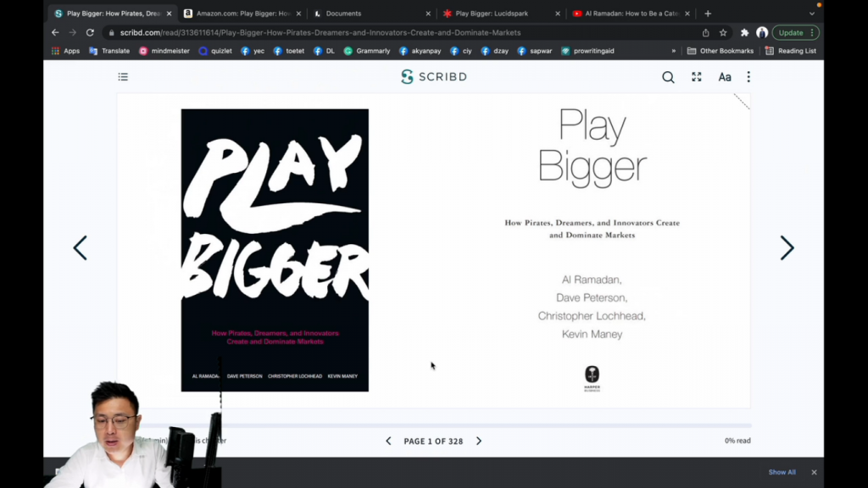Go to next page using large right arrow
The width and height of the screenshot is (868, 488).
787,248
